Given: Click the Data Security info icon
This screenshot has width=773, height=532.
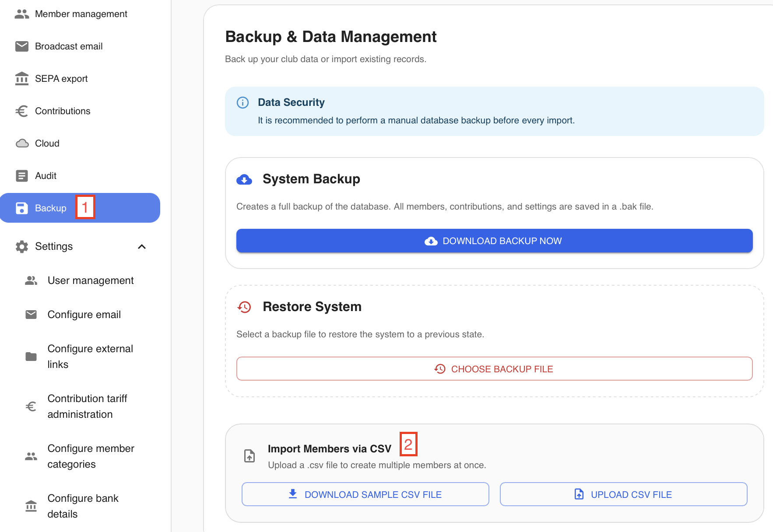Looking at the screenshot, I should (242, 102).
